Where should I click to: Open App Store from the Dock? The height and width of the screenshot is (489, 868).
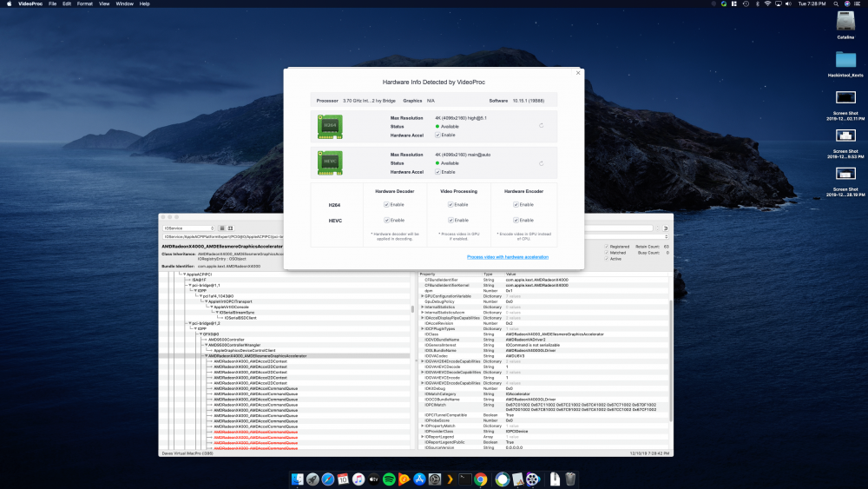tap(419, 479)
